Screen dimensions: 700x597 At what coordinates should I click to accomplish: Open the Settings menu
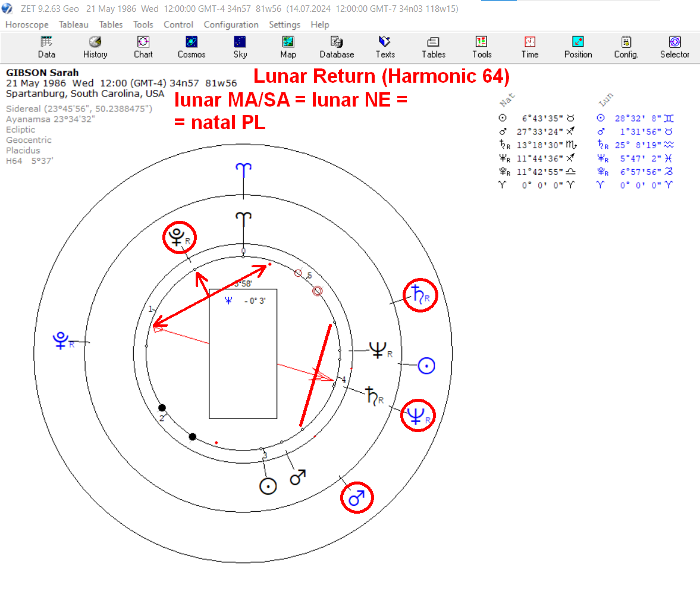click(x=284, y=24)
